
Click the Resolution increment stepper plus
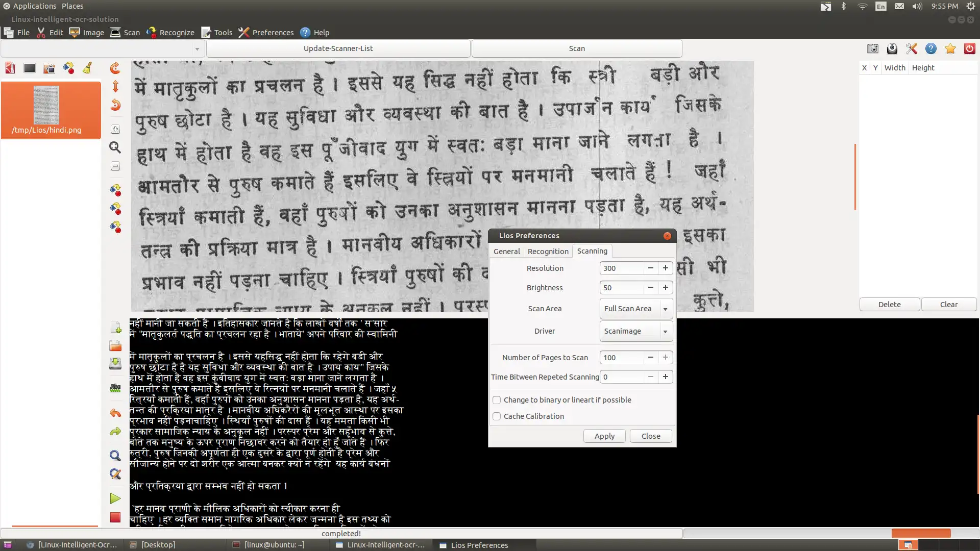666,268
